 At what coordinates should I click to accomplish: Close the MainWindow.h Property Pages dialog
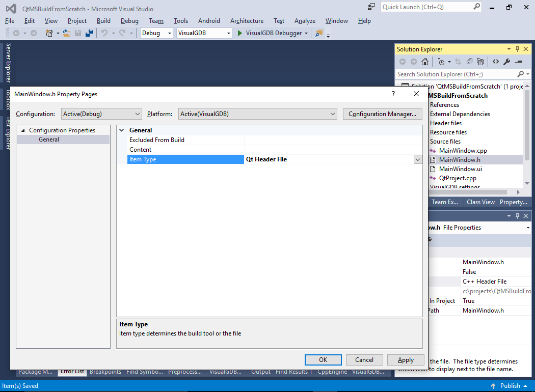(416, 94)
